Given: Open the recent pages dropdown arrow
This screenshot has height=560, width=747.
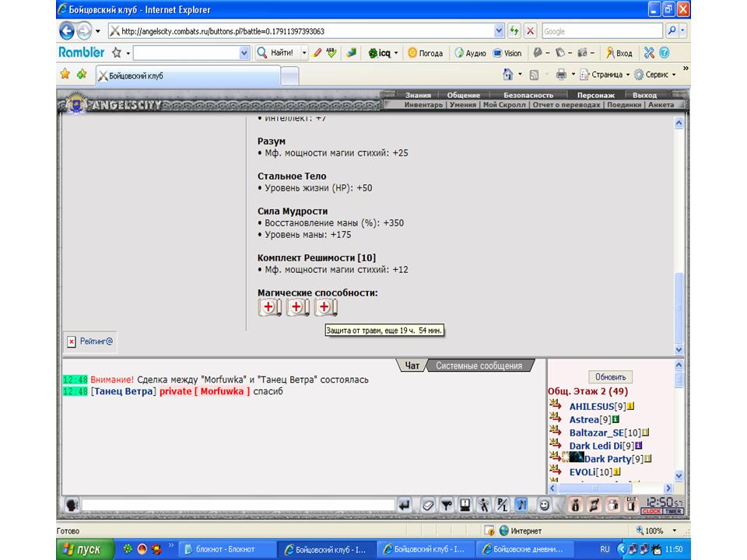Looking at the screenshot, I should 98,31.
